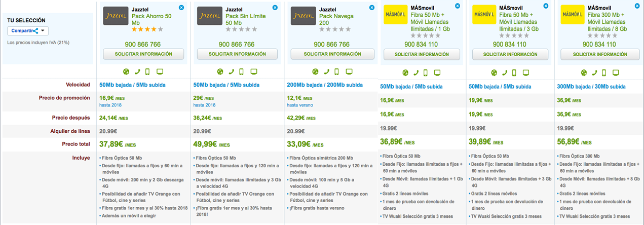The height and width of the screenshot is (225, 644).
Task: Click the TV icon under Pack Sin Límite 50 Mb
Action: point(254,71)
